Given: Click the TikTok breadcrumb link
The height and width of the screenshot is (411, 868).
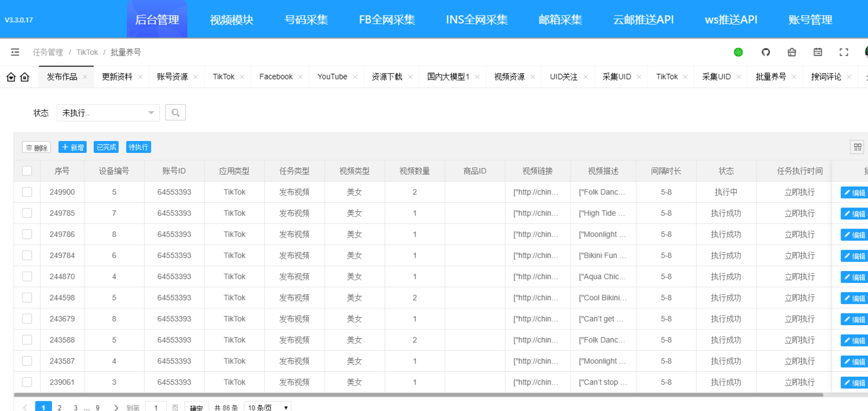Looking at the screenshot, I should tap(87, 52).
